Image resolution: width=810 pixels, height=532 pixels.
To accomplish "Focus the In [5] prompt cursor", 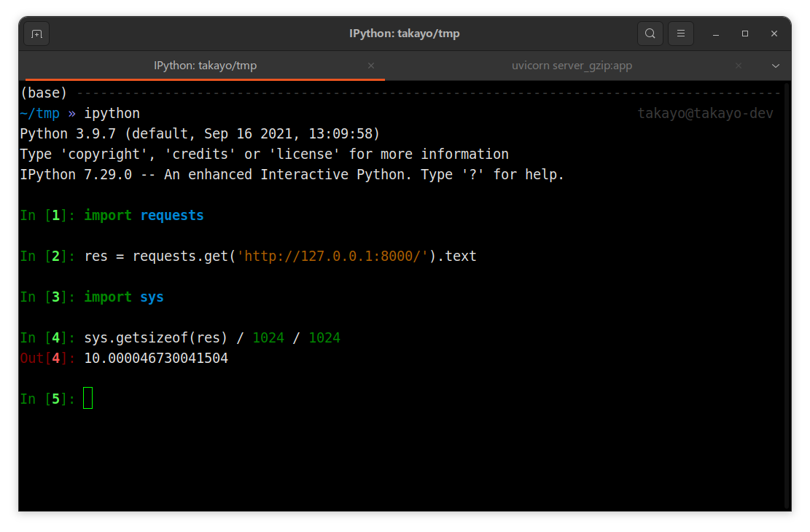I will (x=88, y=399).
